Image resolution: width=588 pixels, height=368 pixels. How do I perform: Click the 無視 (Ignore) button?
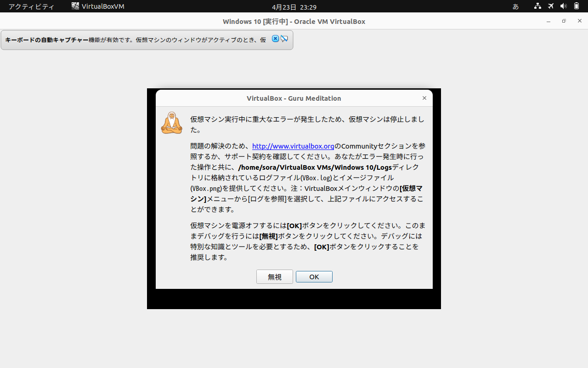(x=275, y=277)
